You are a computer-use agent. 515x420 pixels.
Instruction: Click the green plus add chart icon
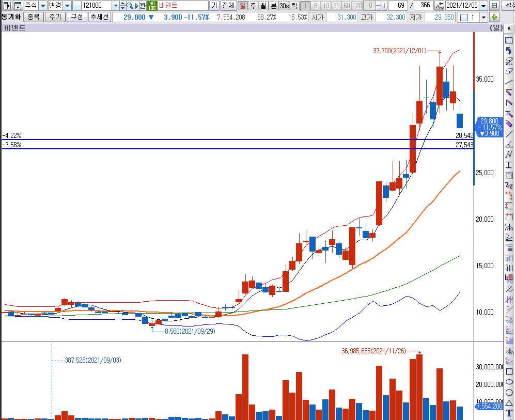(494, 17)
